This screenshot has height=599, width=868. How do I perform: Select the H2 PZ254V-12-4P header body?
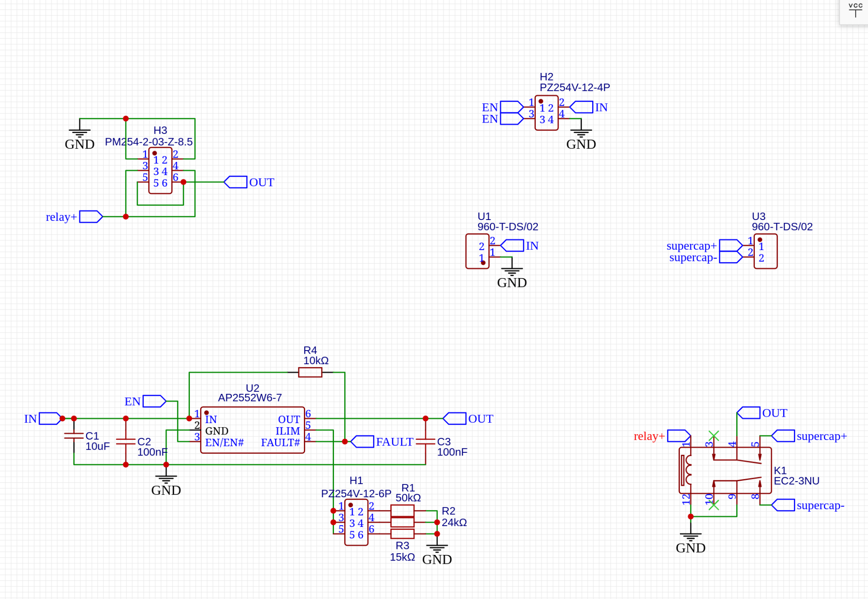(546, 113)
